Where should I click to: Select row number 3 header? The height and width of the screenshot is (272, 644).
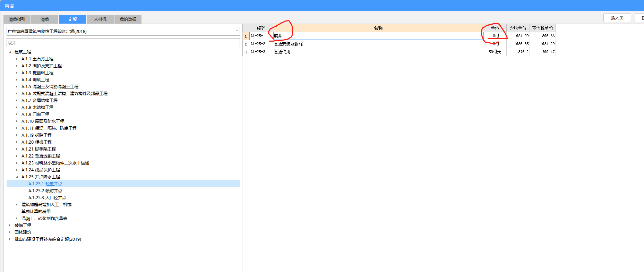click(246, 52)
